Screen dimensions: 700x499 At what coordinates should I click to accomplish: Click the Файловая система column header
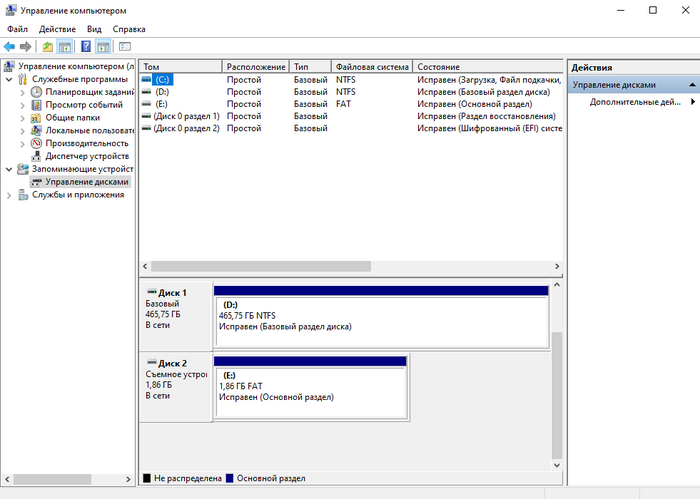(x=372, y=66)
